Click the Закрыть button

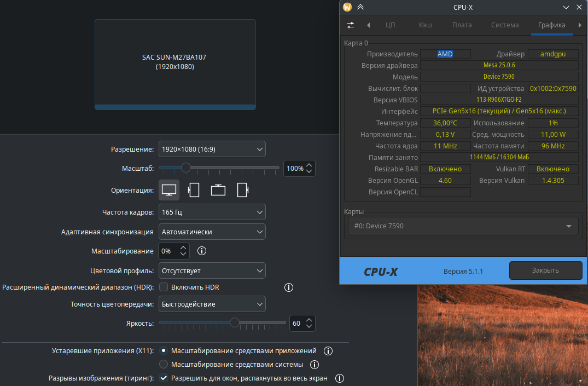coord(545,270)
